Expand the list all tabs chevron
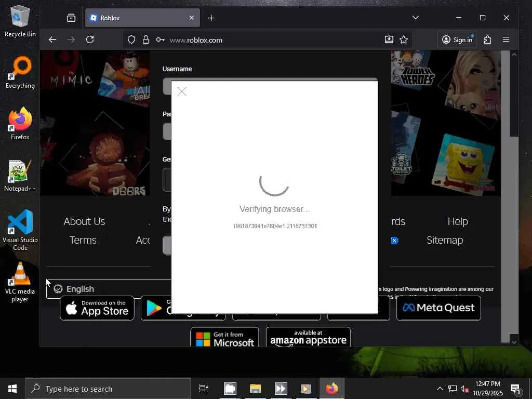 pyautogui.click(x=415, y=18)
